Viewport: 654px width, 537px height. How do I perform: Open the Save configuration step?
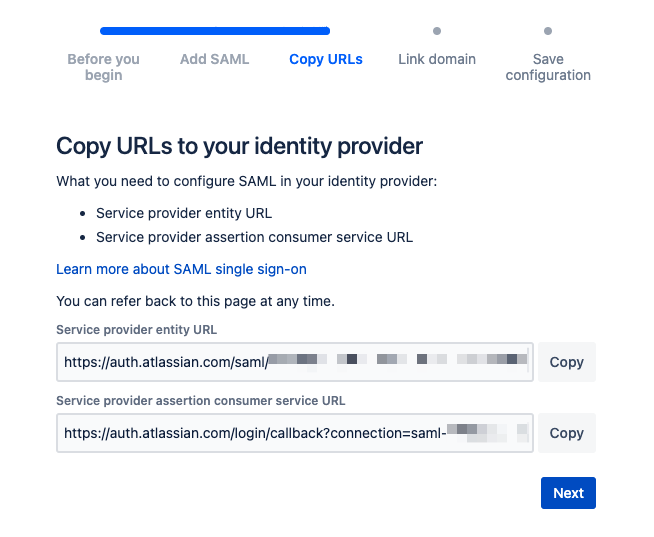pyautogui.click(x=548, y=67)
